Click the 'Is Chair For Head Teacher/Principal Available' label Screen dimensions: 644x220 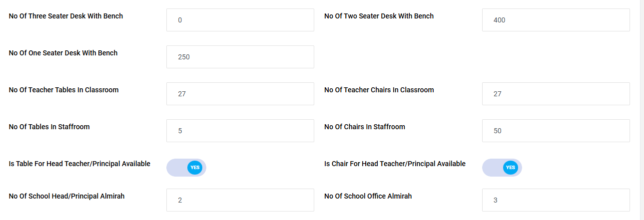pos(395,164)
